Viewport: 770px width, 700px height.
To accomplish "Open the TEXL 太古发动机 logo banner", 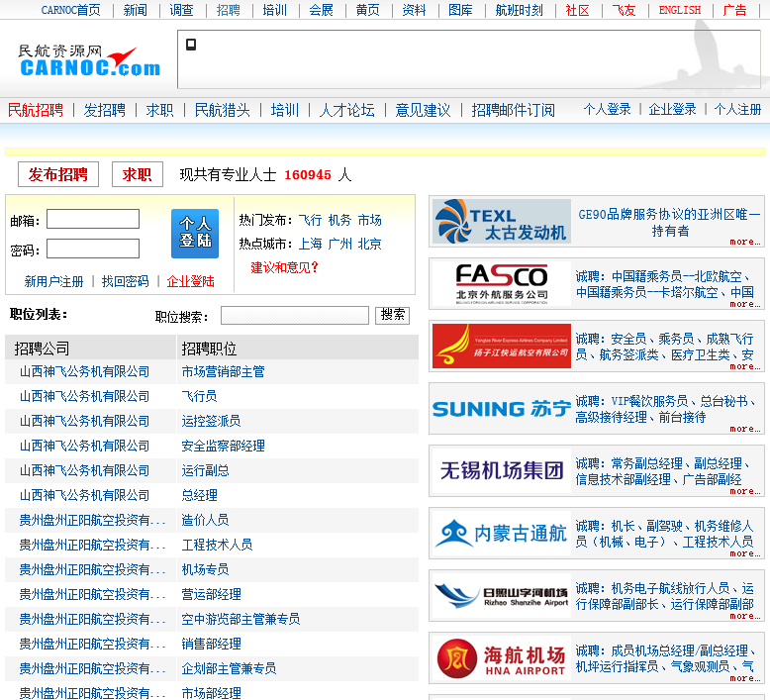I will click(502, 222).
